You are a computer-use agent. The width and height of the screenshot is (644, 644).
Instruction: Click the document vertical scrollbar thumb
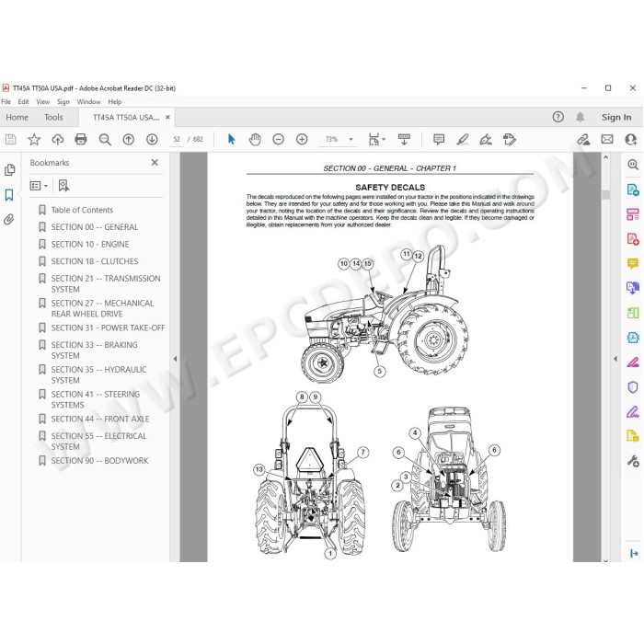[x=605, y=195]
